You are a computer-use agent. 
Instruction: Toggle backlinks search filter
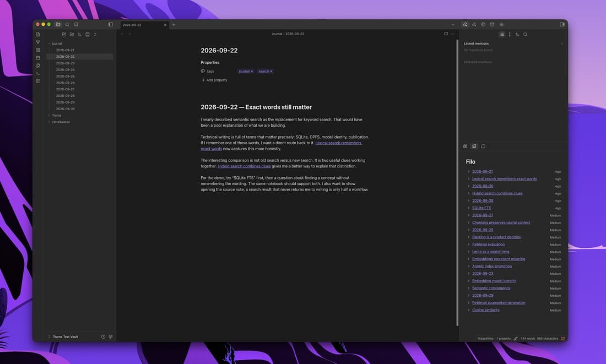[x=525, y=34]
